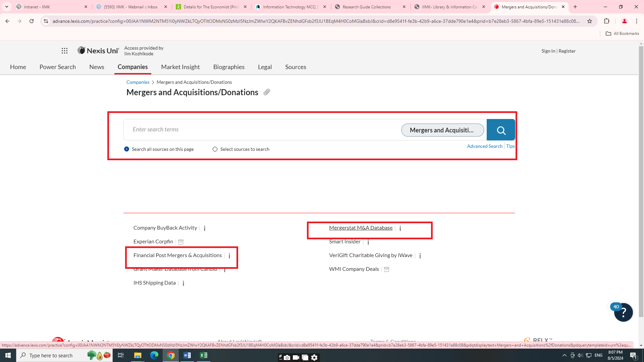The height and width of the screenshot is (362, 644).
Task: Open the help question mark bubble
Action: [623, 312]
